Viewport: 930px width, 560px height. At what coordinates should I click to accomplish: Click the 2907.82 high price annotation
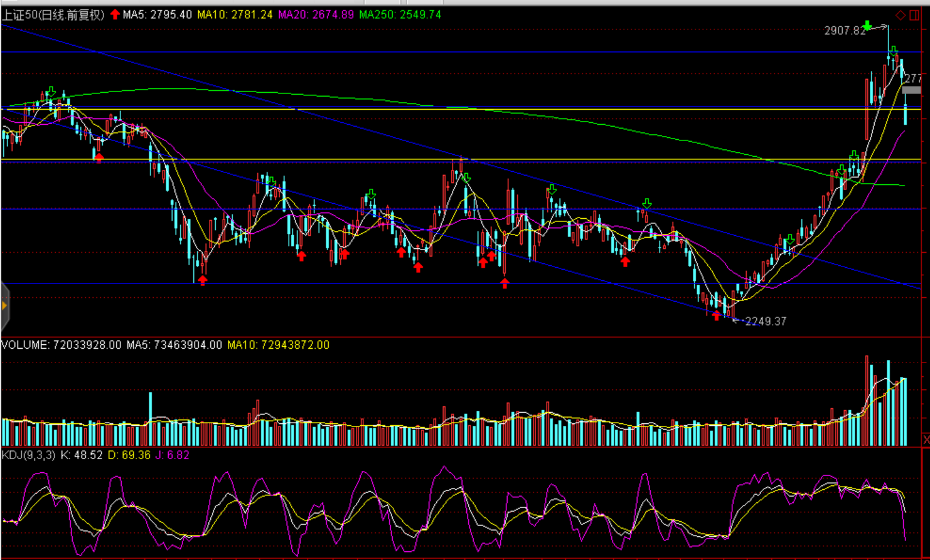point(845,31)
